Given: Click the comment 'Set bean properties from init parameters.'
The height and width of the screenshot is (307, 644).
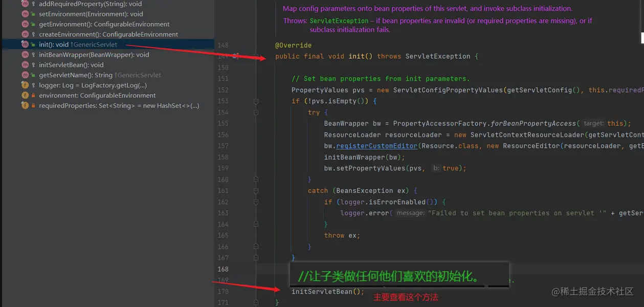Looking at the screenshot, I should (381, 79).
